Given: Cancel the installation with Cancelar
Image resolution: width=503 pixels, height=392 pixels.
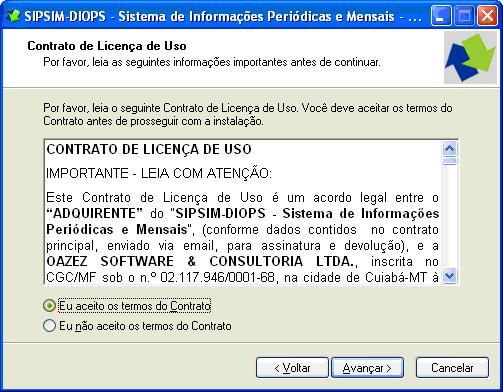Looking at the screenshot, I should click(452, 368).
